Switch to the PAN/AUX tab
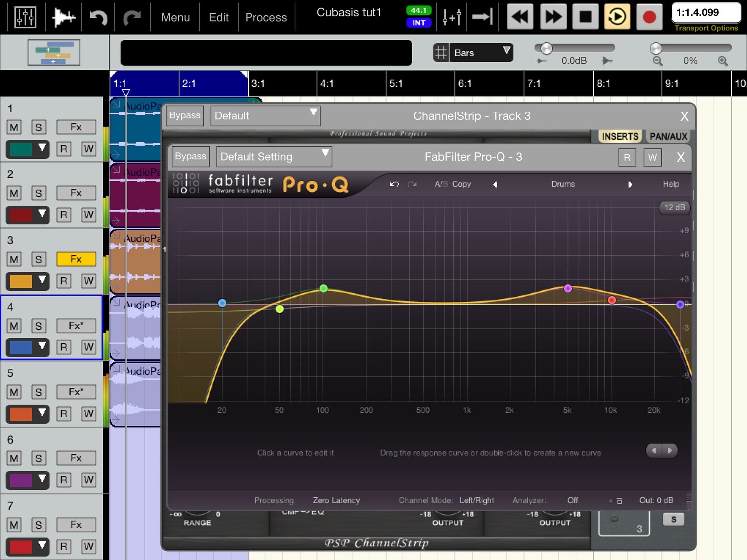This screenshot has width=747, height=560. (x=668, y=136)
